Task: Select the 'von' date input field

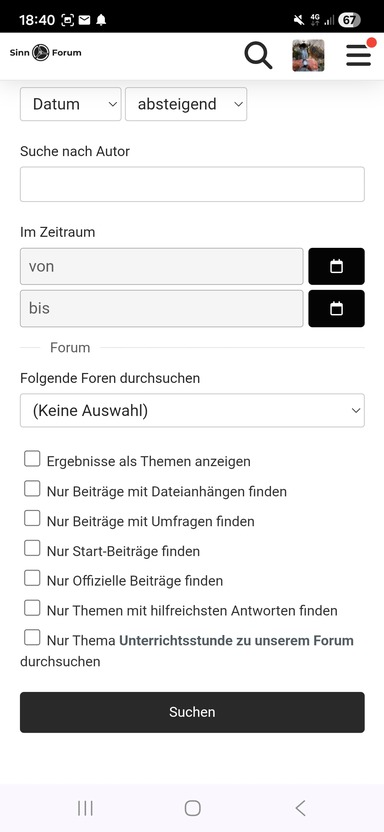Action: pyautogui.click(x=162, y=266)
